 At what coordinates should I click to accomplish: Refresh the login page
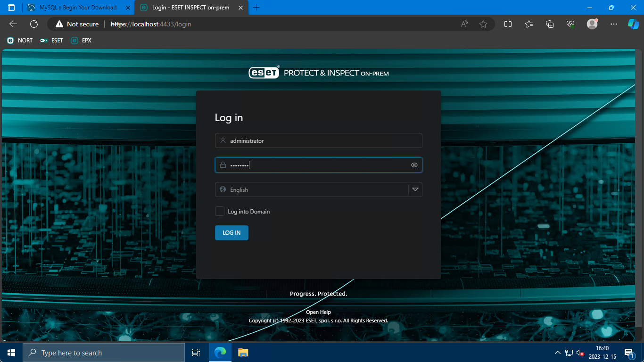(x=34, y=24)
